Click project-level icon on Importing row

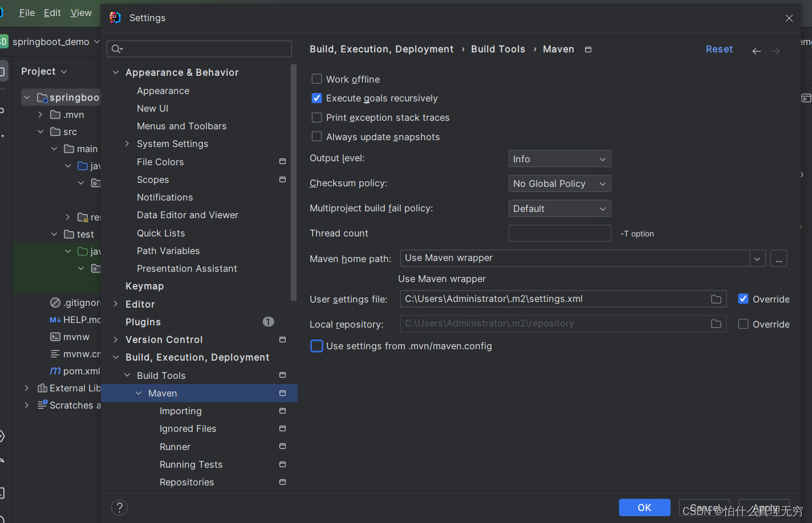tap(282, 411)
